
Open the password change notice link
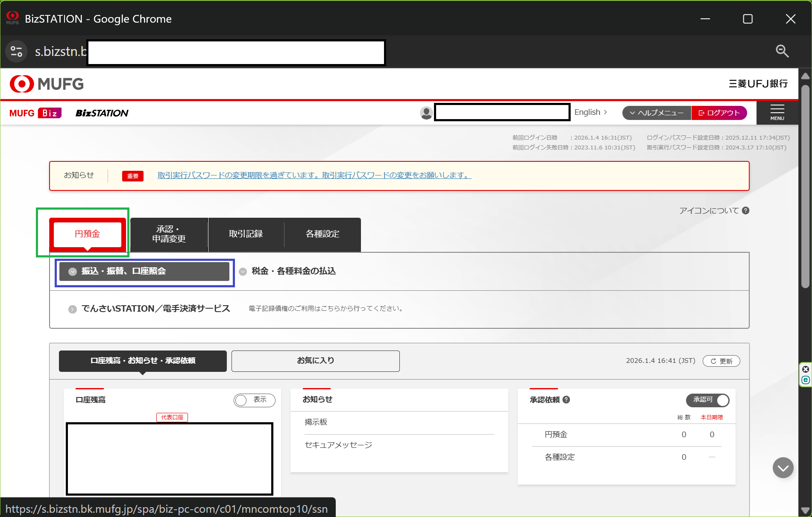[x=314, y=175]
